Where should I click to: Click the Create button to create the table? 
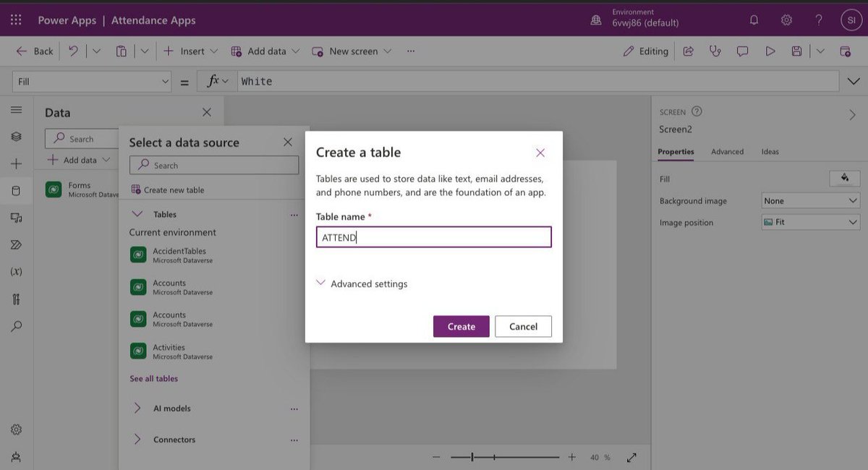coord(461,326)
